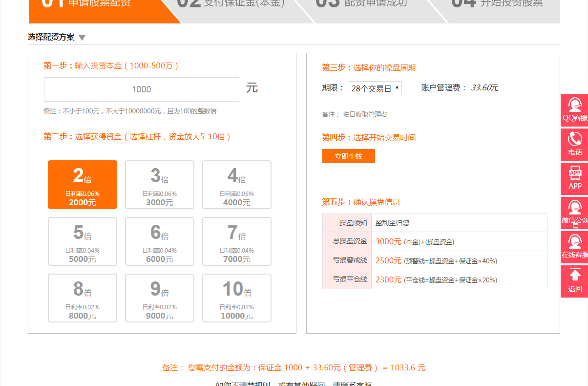The image size is (588, 386).
Task: Click the investment principal input field
Action: tap(142, 89)
